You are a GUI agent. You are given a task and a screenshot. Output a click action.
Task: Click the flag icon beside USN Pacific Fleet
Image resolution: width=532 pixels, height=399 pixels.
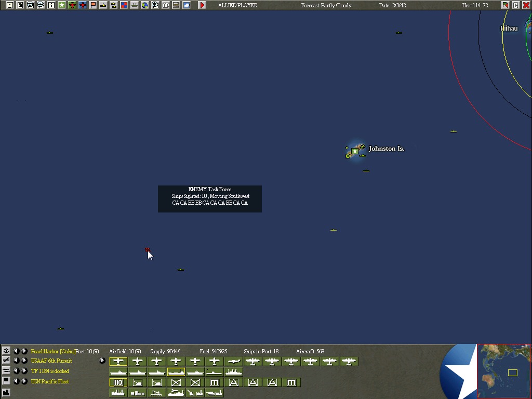pyautogui.click(x=6, y=381)
